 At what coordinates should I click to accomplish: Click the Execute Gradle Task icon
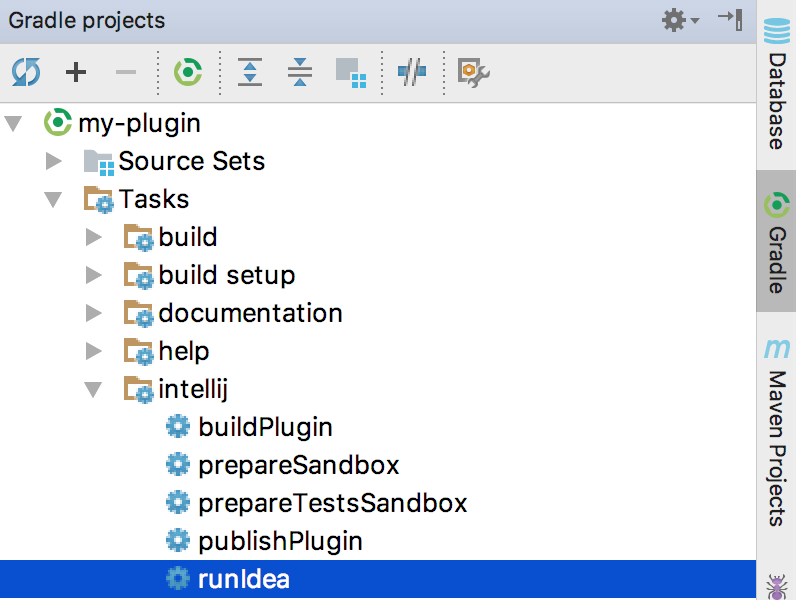[x=188, y=72]
